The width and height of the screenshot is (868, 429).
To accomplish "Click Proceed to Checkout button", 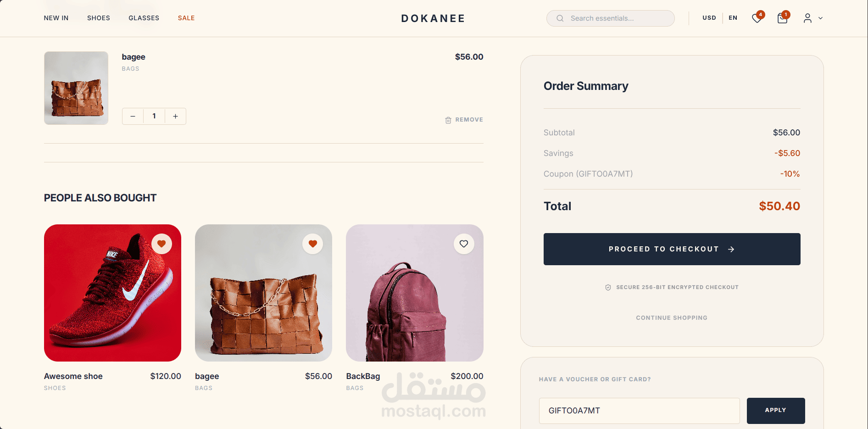I will 672,249.
